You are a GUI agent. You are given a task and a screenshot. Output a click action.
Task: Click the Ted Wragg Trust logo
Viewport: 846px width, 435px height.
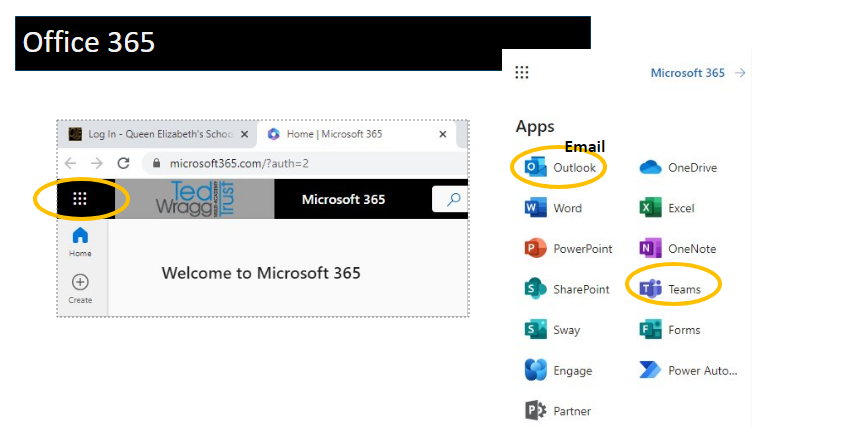[195, 199]
